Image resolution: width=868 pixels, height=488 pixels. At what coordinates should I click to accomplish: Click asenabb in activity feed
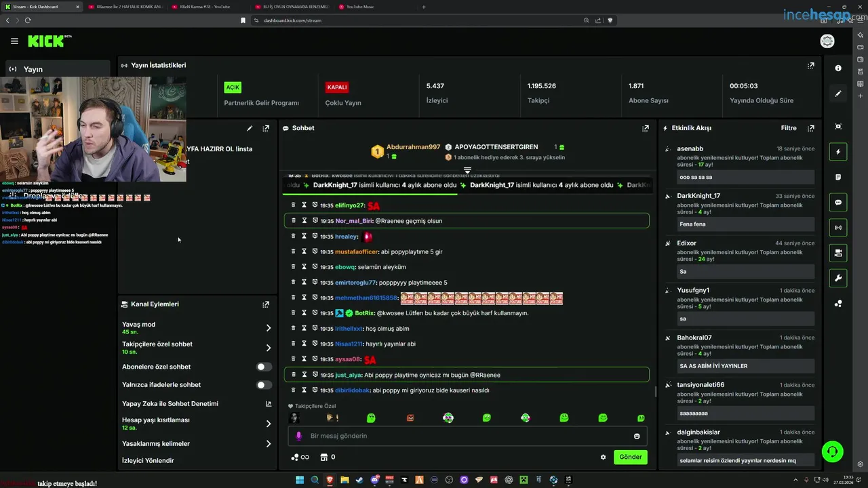click(690, 148)
